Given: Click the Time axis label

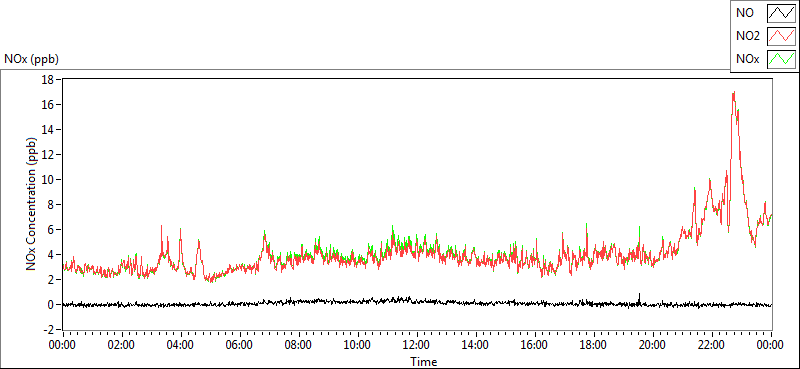Looking at the screenshot, I should (424, 362).
